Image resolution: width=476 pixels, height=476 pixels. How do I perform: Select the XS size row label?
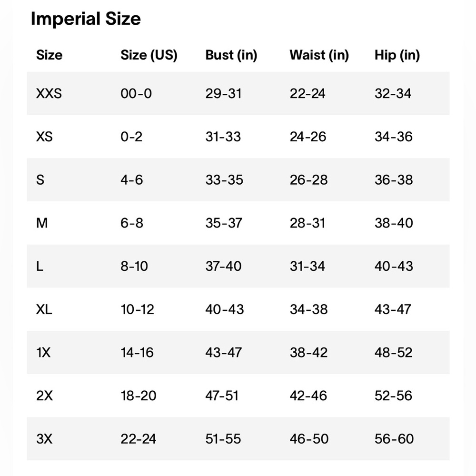point(44,137)
